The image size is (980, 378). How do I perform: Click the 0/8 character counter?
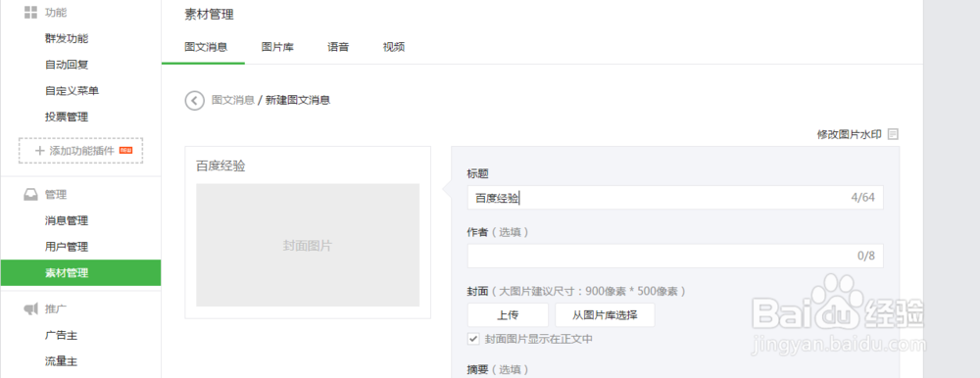click(865, 256)
